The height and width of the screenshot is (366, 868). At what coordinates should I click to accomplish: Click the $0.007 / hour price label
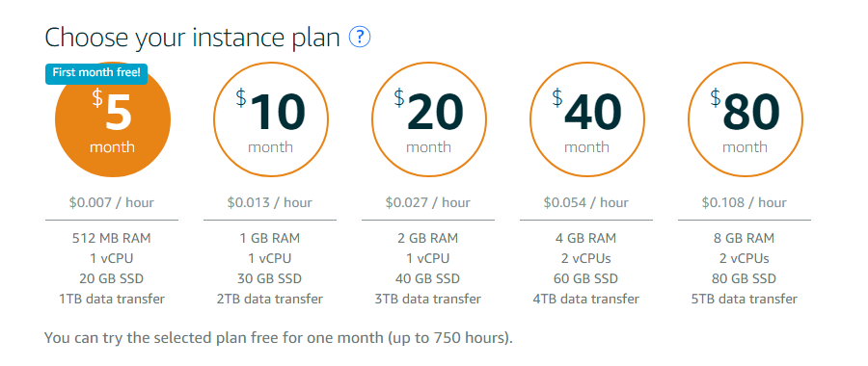112,203
